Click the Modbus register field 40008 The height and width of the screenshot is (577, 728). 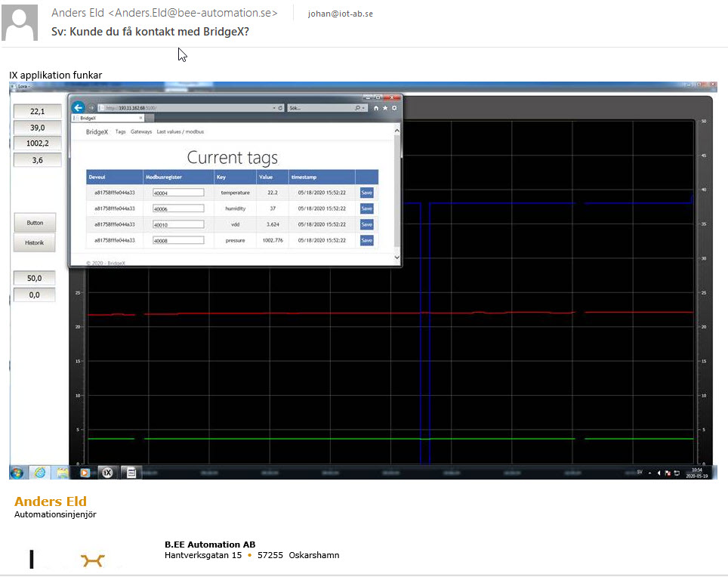178,240
